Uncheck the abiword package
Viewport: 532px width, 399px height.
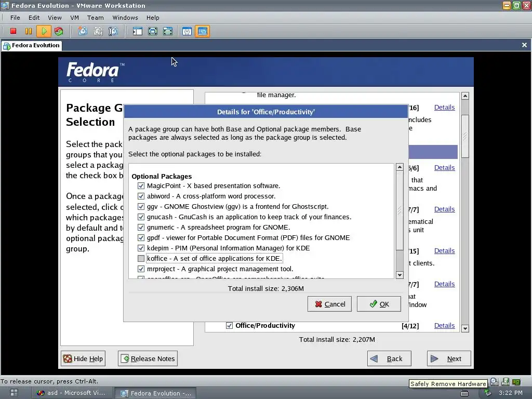[x=141, y=196]
